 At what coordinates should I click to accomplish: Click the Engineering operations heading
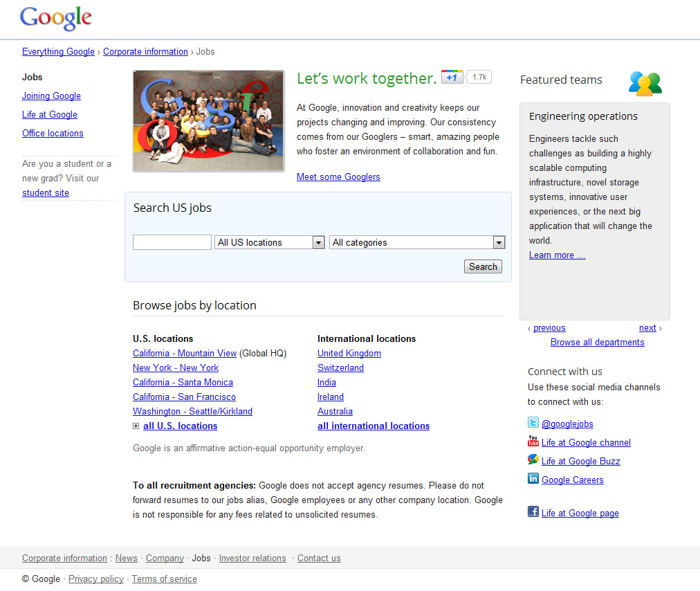tap(583, 116)
